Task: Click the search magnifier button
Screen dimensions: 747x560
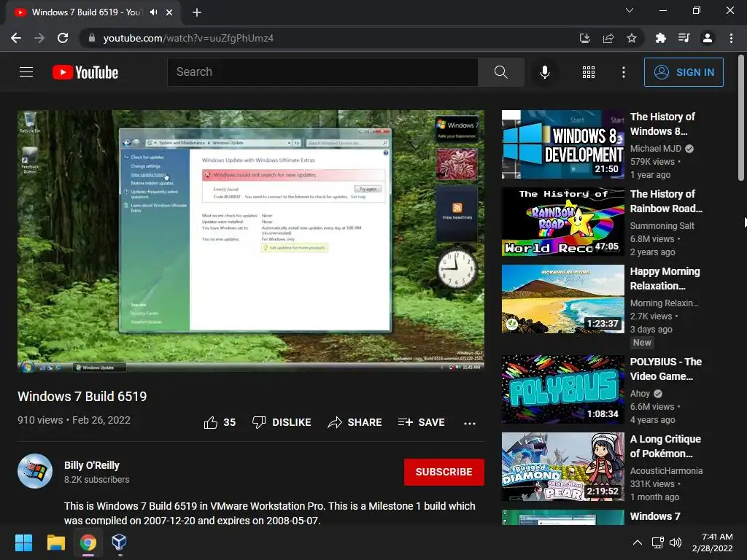Action: [x=500, y=72]
